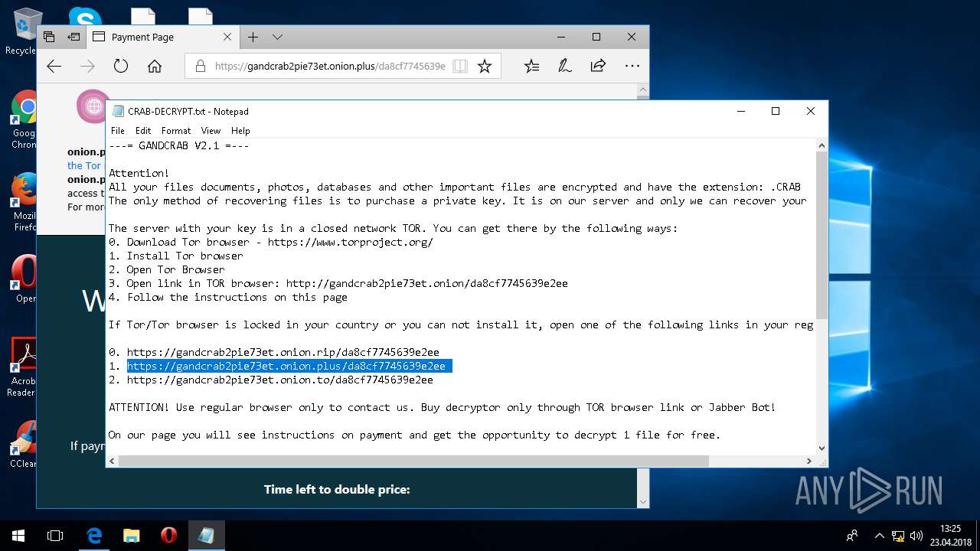Show hidden system tray icons
Image resolution: width=980 pixels, height=551 pixels.
click(x=880, y=536)
